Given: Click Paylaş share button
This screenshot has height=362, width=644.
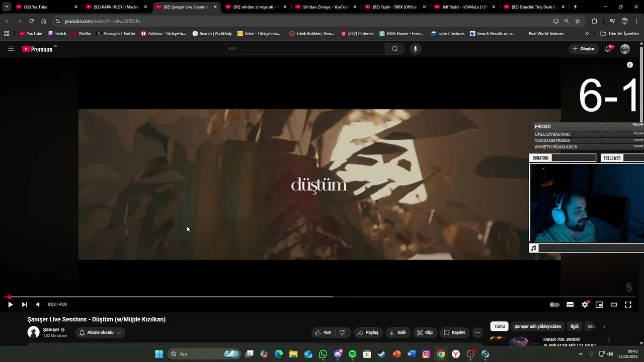Looking at the screenshot, I should coord(367,332).
